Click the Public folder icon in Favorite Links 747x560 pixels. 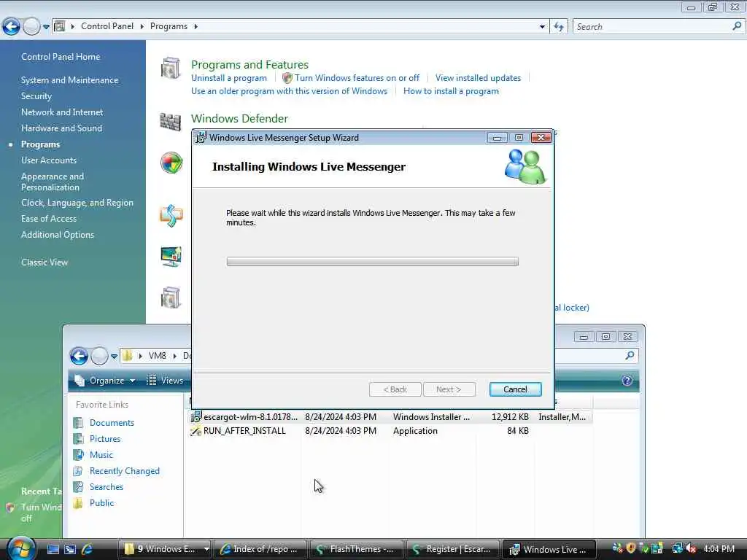pyautogui.click(x=78, y=503)
